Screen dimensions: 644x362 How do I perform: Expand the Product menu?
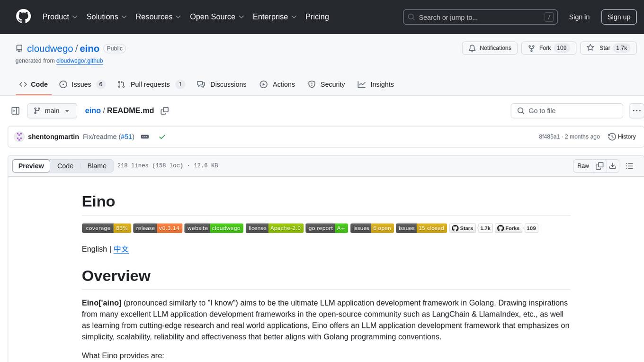coord(60,17)
